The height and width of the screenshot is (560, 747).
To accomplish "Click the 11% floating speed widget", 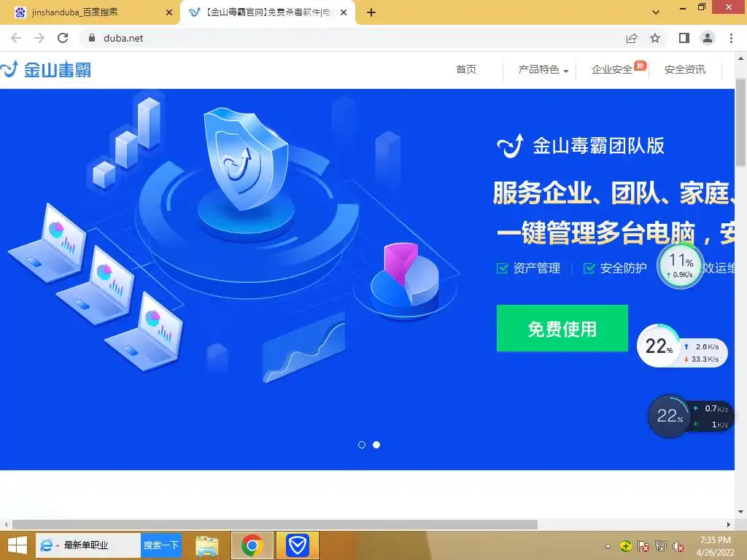I will click(681, 265).
